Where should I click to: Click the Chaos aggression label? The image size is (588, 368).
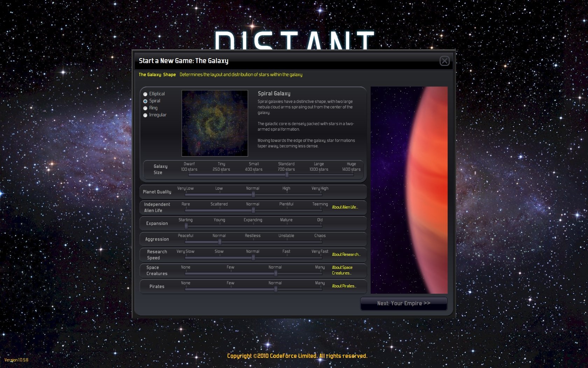pyautogui.click(x=320, y=236)
